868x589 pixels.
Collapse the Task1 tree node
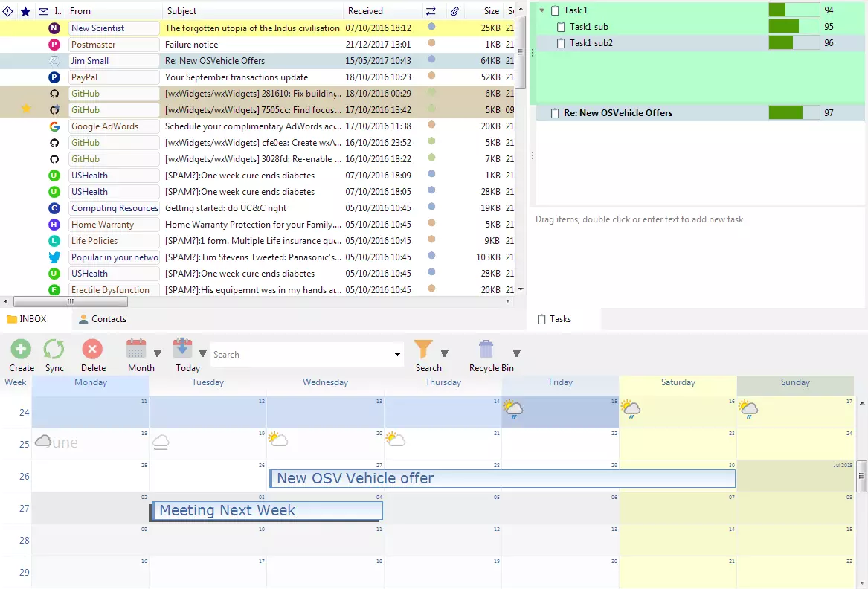541,10
